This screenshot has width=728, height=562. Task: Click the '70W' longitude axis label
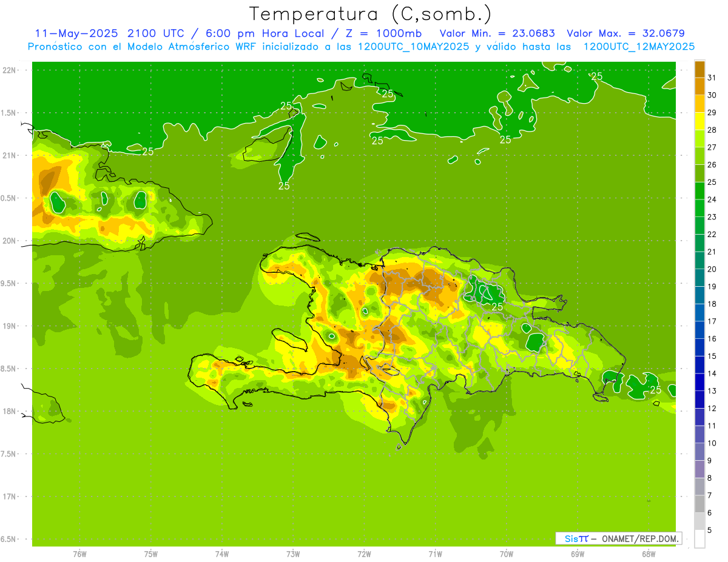click(x=507, y=554)
